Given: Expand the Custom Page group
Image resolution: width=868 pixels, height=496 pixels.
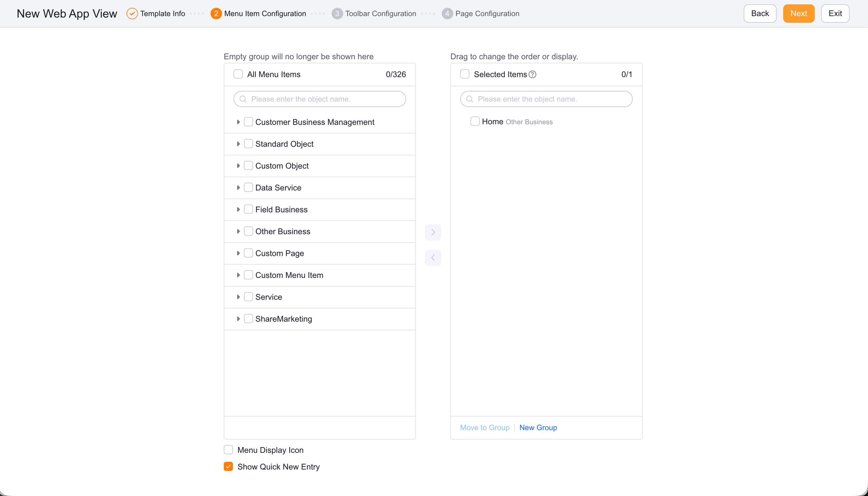Looking at the screenshot, I should click(238, 253).
